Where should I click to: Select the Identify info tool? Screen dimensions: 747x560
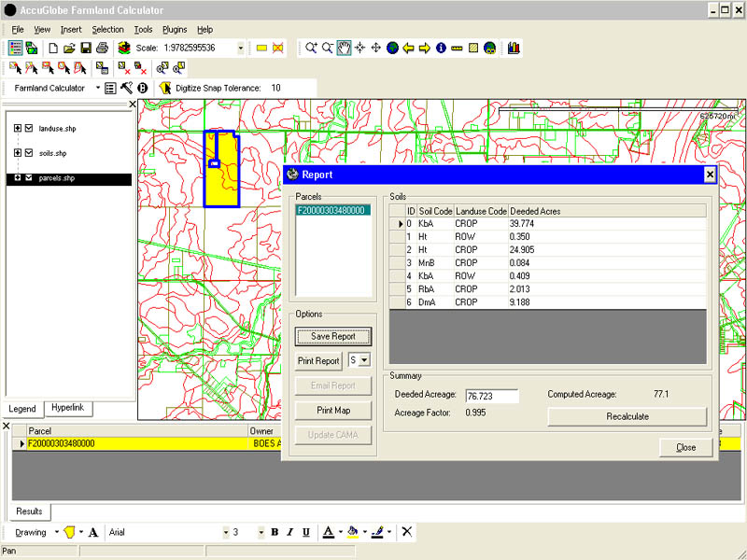[441, 48]
